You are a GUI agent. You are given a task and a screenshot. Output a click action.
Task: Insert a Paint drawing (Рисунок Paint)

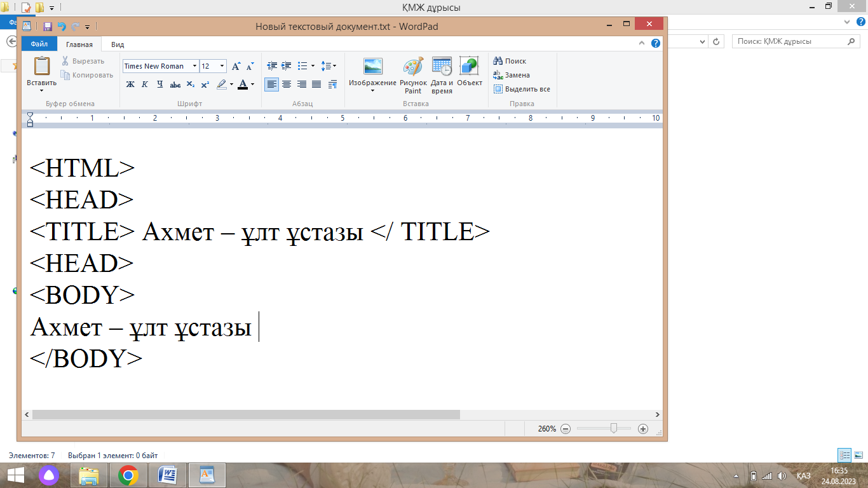(413, 75)
